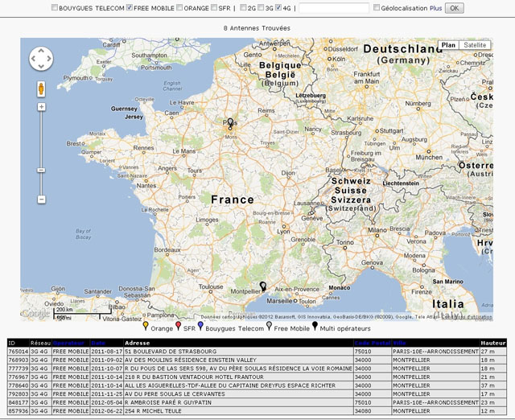Zoom in with the plus button
Screen dimensions: 515x420
(x=41, y=107)
